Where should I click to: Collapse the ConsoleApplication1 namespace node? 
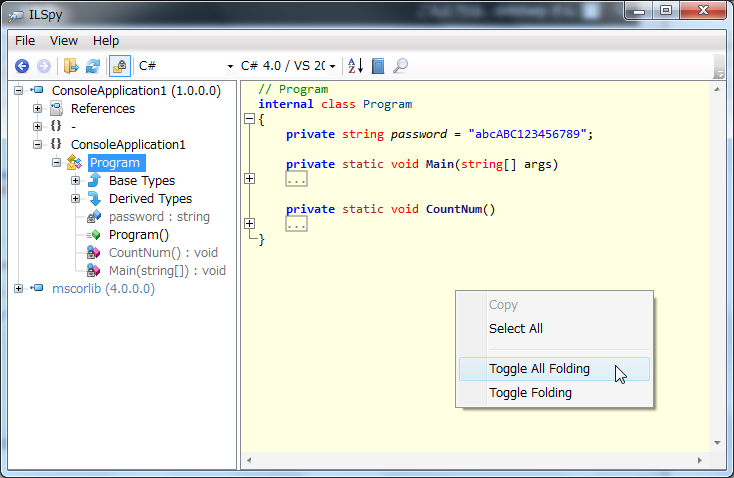pyautogui.click(x=37, y=145)
